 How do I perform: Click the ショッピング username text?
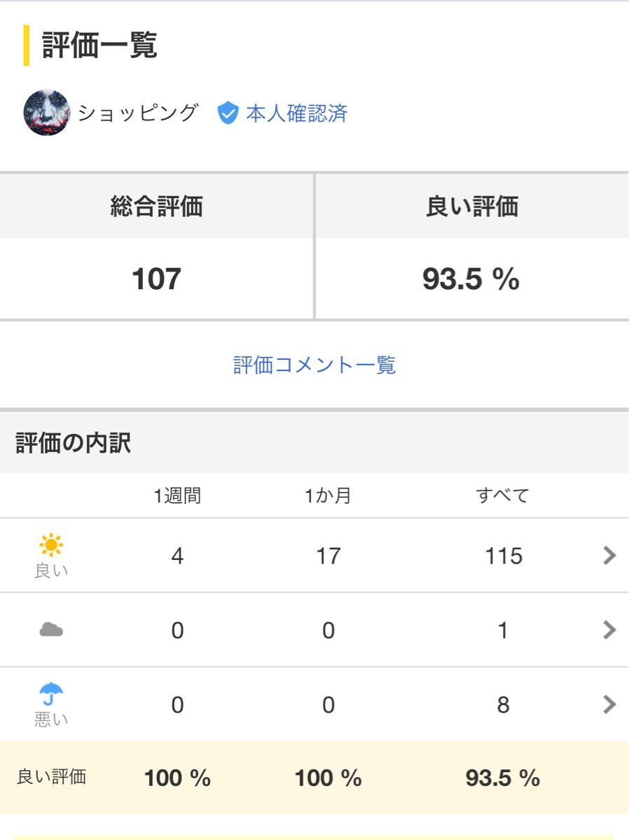pos(138,113)
